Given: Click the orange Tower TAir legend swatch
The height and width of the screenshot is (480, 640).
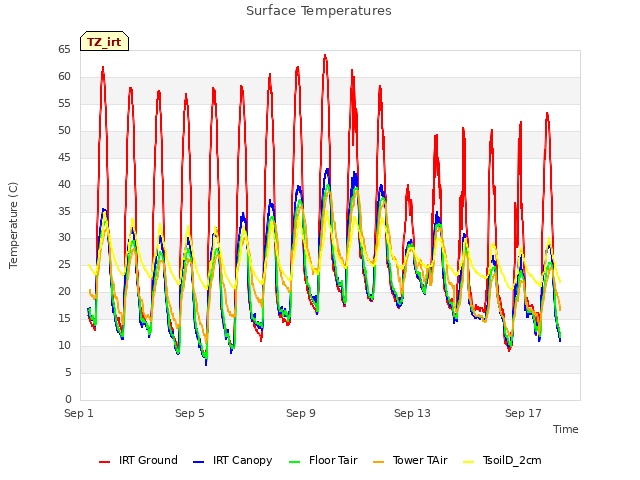Looking at the screenshot, I should pyautogui.click(x=378, y=462).
